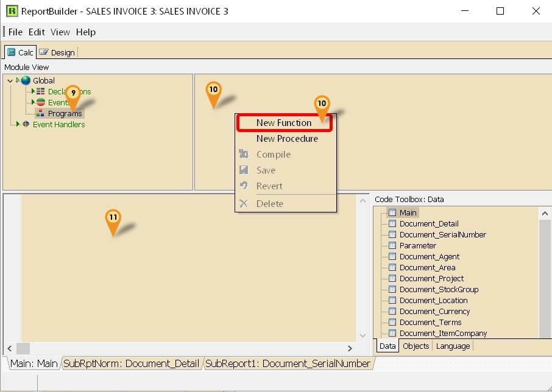This screenshot has height=392, width=552.
Task: Select Programs in the module tree
Action: click(x=65, y=113)
